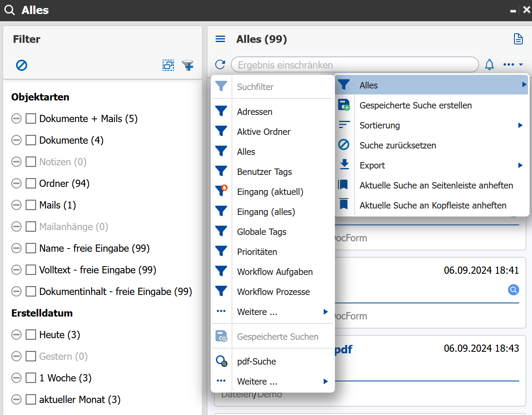Check the Dokumente + Mails (5) checkbox
The width and height of the screenshot is (532, 415).
[31, 118]
